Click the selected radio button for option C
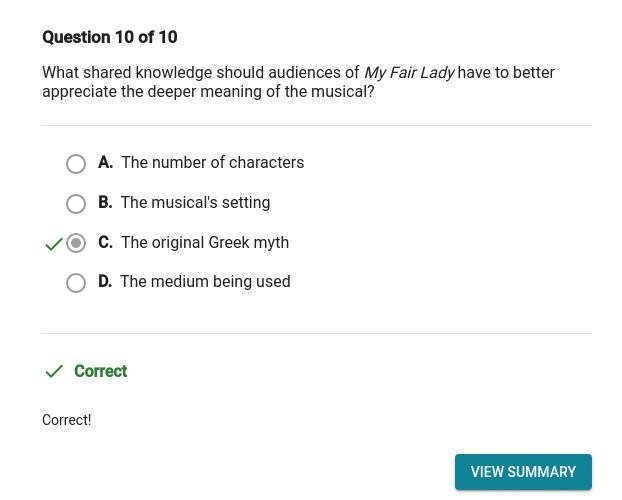Image resolution: width=622 pixels, height=500 pixels. coord(76,243)
